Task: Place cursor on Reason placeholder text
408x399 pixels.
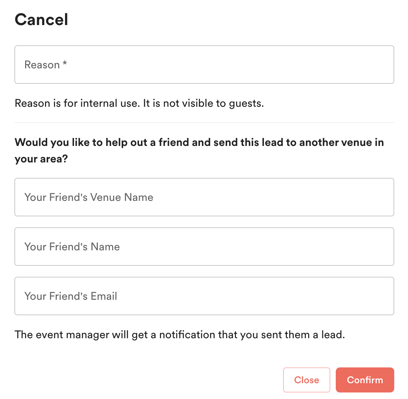Action: coord(42,65)
